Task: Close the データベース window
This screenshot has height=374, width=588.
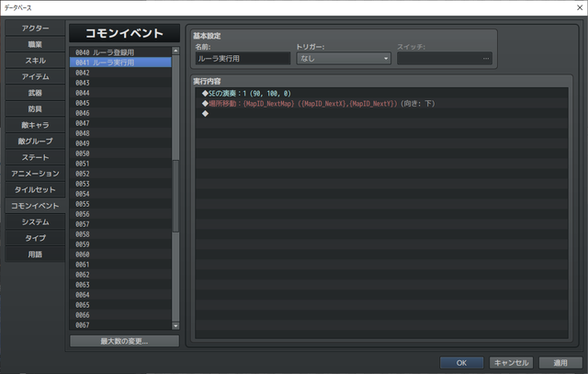Action: (x=580, y=7)
